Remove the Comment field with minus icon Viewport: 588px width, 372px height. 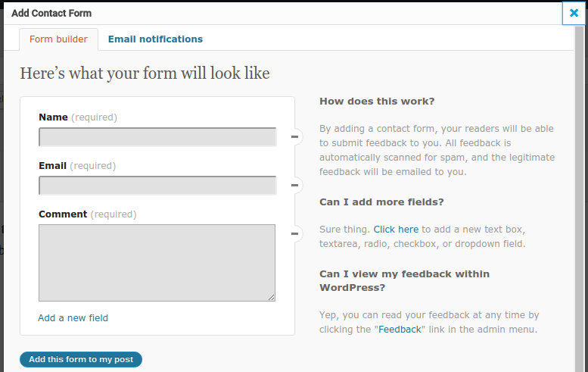click(296, 234)
